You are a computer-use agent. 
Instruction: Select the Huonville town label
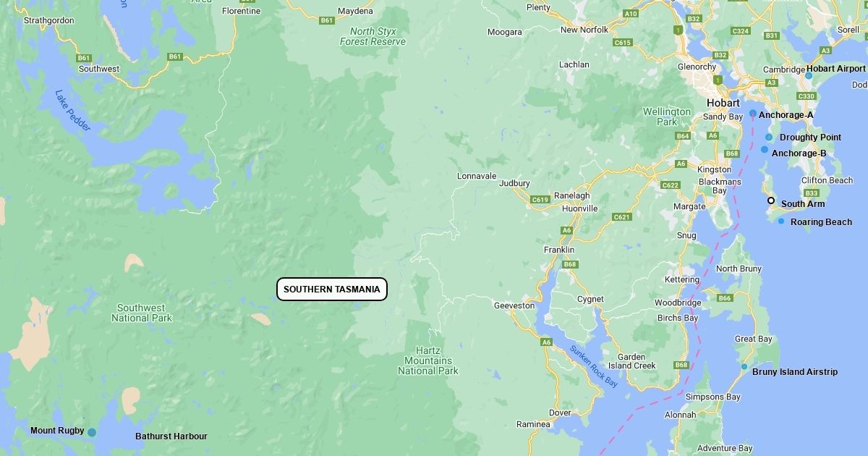(579, 208)
